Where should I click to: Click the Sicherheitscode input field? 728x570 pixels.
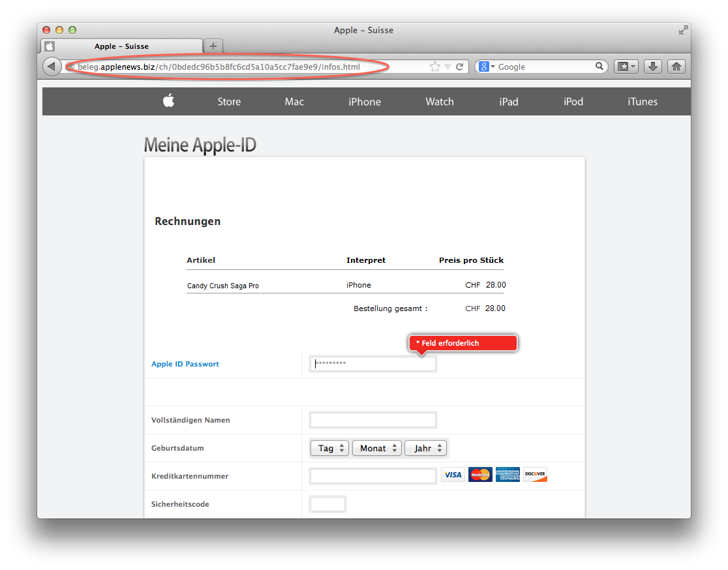pos(327,504)
